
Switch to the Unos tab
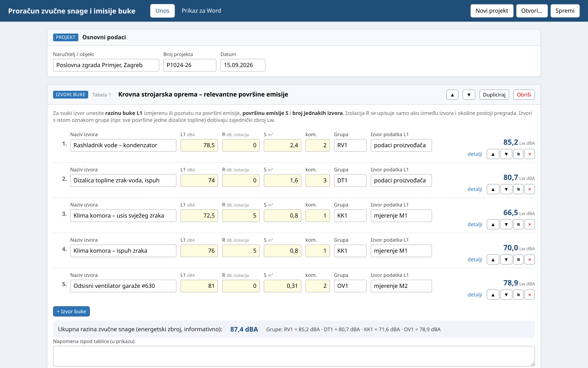162,11
